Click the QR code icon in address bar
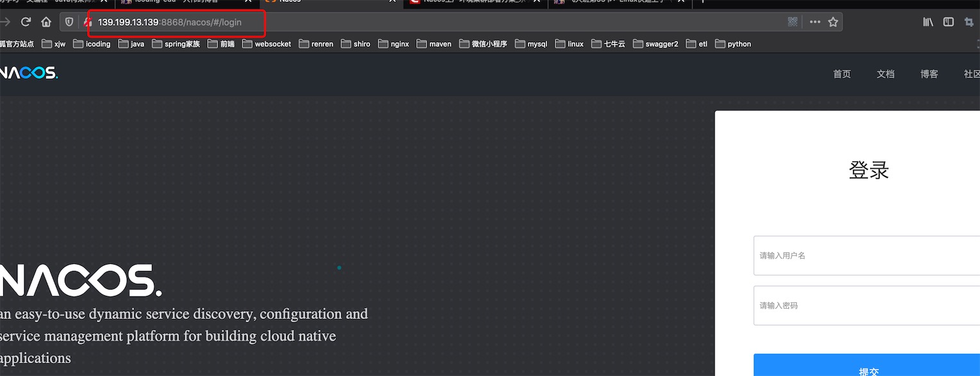The image size is (980, 376). (x=793, y=22)
